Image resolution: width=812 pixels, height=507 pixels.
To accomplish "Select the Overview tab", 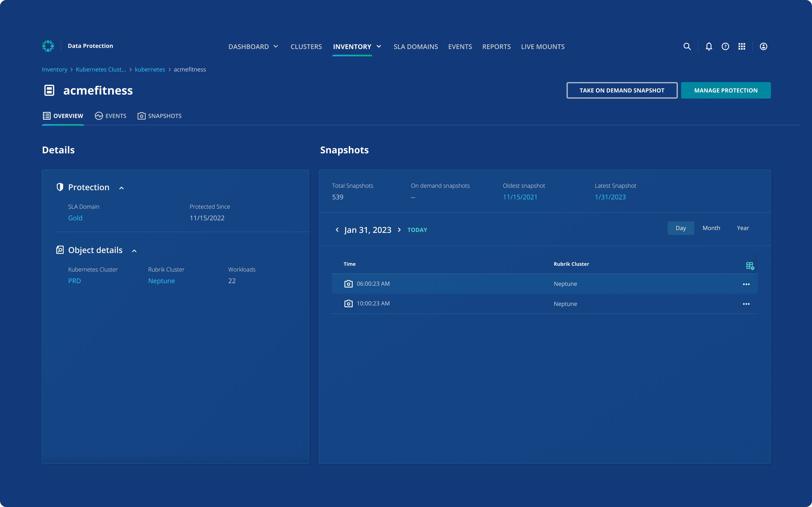I will click(63, 116).
